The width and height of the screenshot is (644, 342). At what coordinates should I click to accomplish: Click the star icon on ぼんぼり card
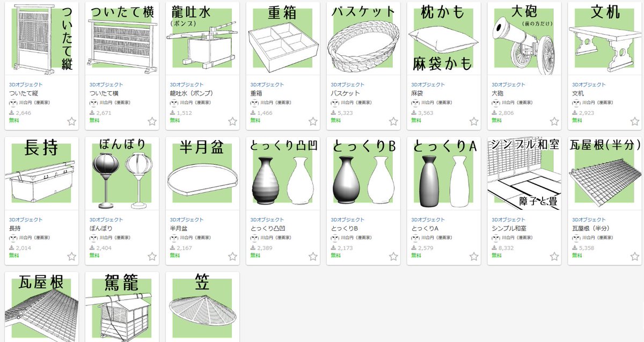click(152, 257)
